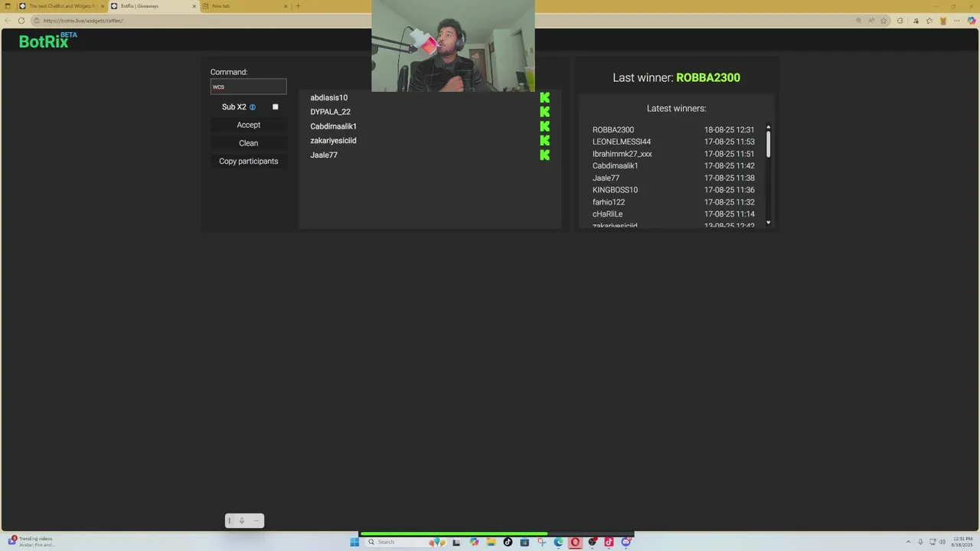Click the Trending videos taskbar widget
Image resolution: width=980 pixels, height=551 pixels.
[x=31, y=542]
